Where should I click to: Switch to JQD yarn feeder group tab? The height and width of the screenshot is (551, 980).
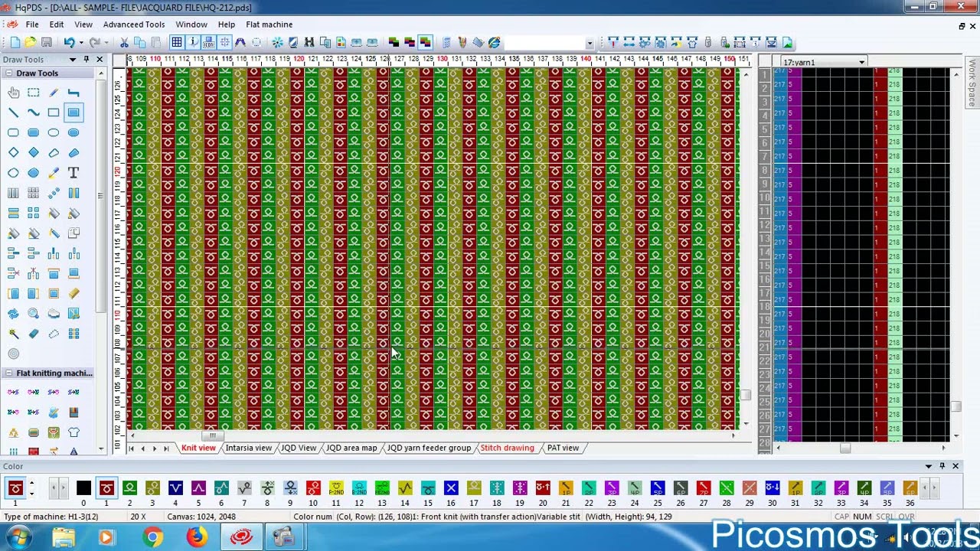(x=429, y=448)
